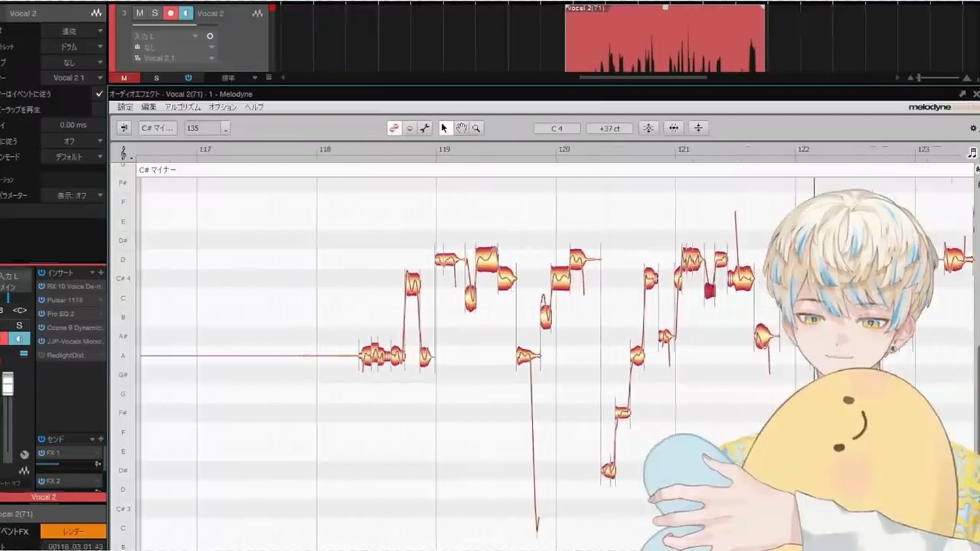This screenshot has height=551, width=980.
Task: Click the C# マイ... key scale button
Action: pos(157,128)
